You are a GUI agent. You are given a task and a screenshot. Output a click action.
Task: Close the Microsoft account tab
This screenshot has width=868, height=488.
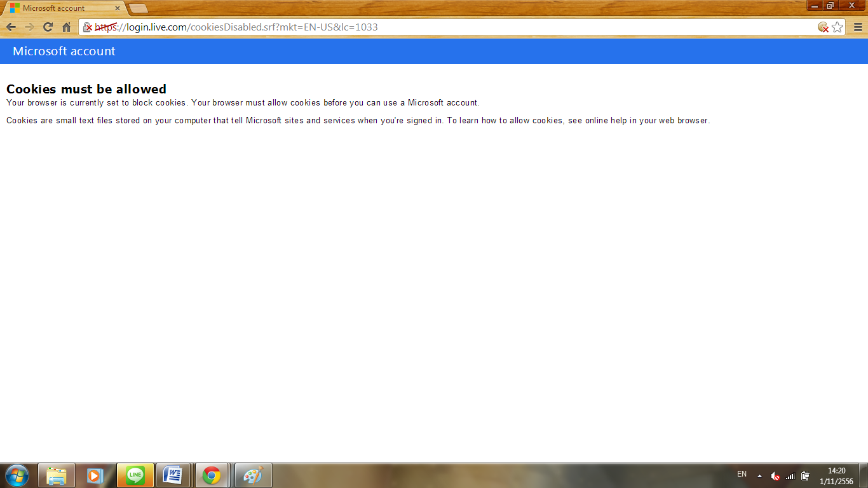click(118, 8)
